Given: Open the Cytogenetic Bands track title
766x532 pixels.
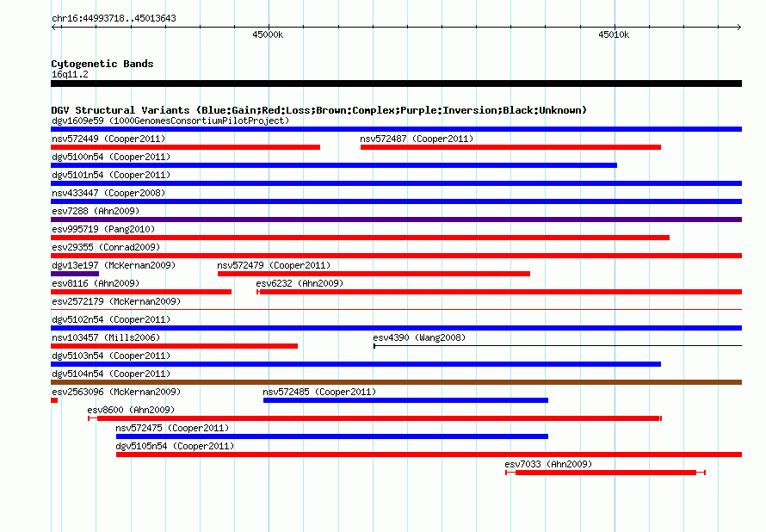Looking at the screenshot, I should [102, 64].
